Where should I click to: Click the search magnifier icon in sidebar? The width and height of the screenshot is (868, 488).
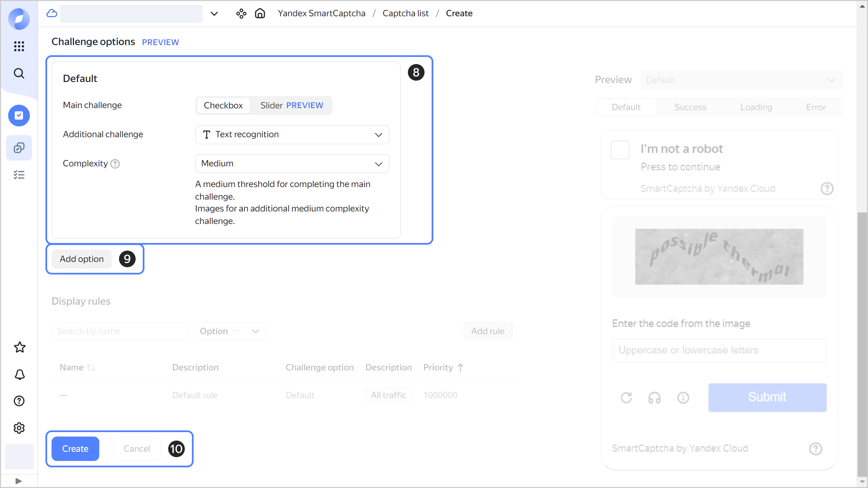point(19,73)
